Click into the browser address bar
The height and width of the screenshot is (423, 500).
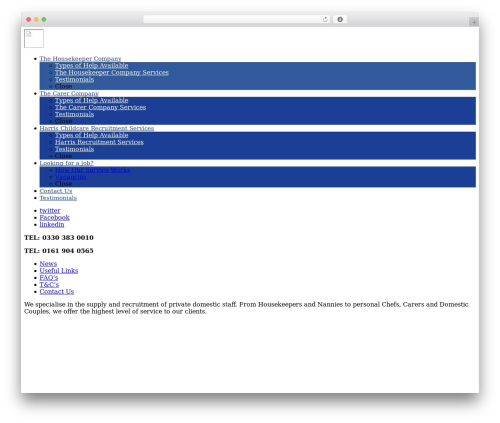[x=237, y=19]
